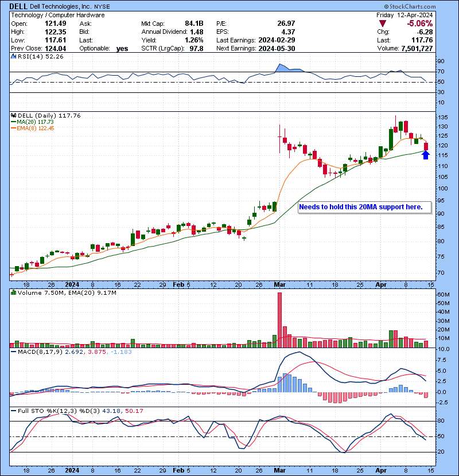
Task: Click the 'MACD(8,17,9)' indicator label
Action: 40,352
